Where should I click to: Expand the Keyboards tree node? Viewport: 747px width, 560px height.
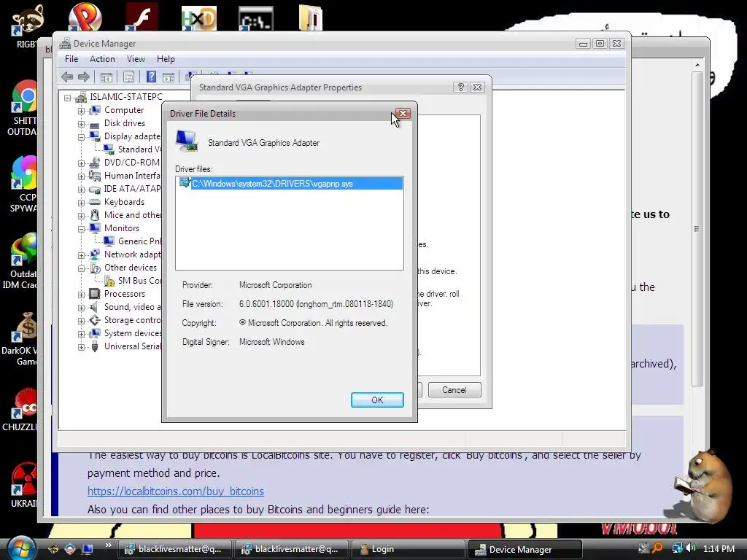coord(81,203)
